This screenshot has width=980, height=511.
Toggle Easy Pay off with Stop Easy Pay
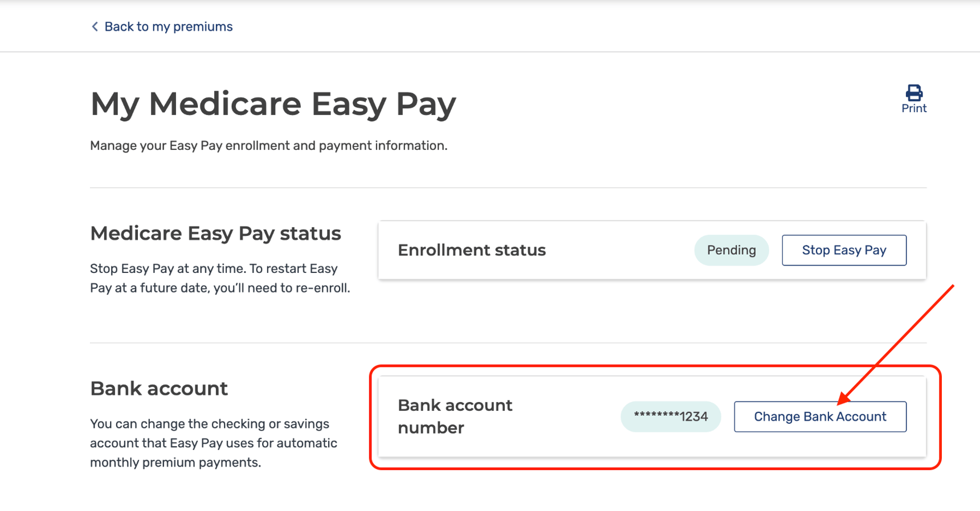click(x=844, y=250)
